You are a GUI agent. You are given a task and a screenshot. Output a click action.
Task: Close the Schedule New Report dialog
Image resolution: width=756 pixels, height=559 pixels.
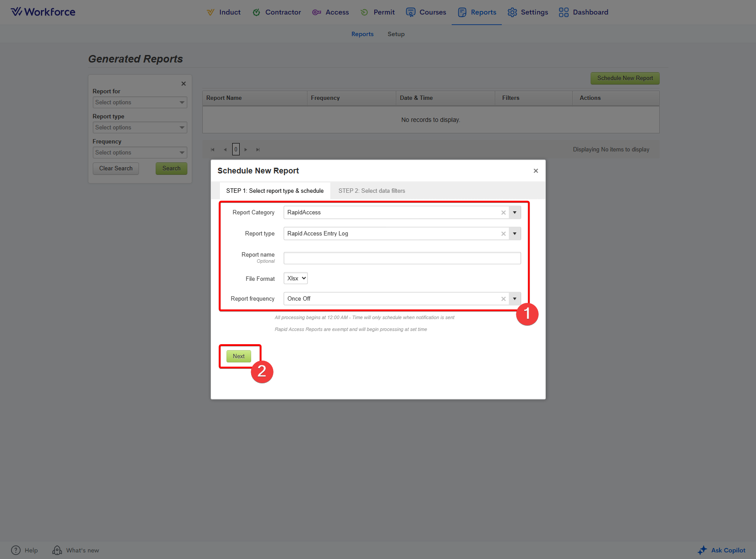pyautogui.click(x=536, y=171)
